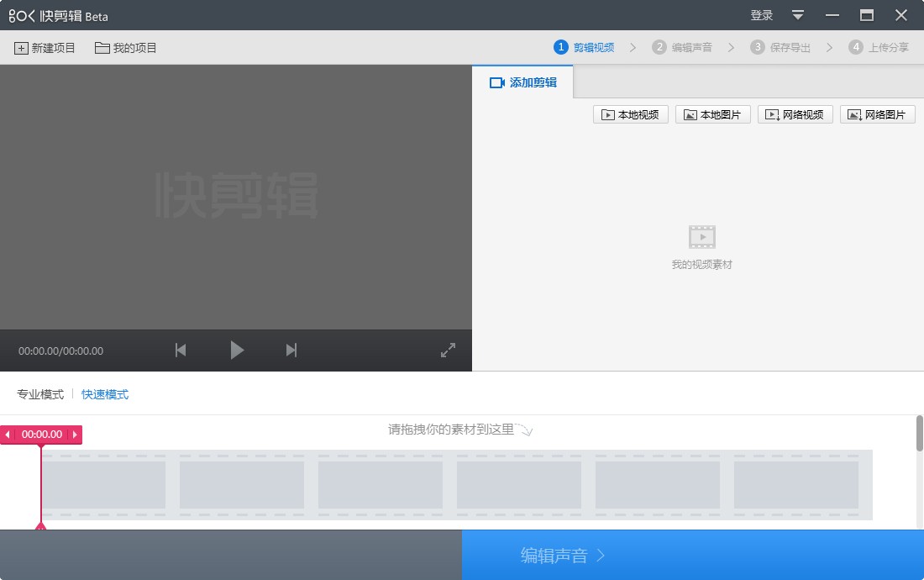Screen dimensions: 924x580
Task: Skip to the beginning of the video
Action: point(180,350)
